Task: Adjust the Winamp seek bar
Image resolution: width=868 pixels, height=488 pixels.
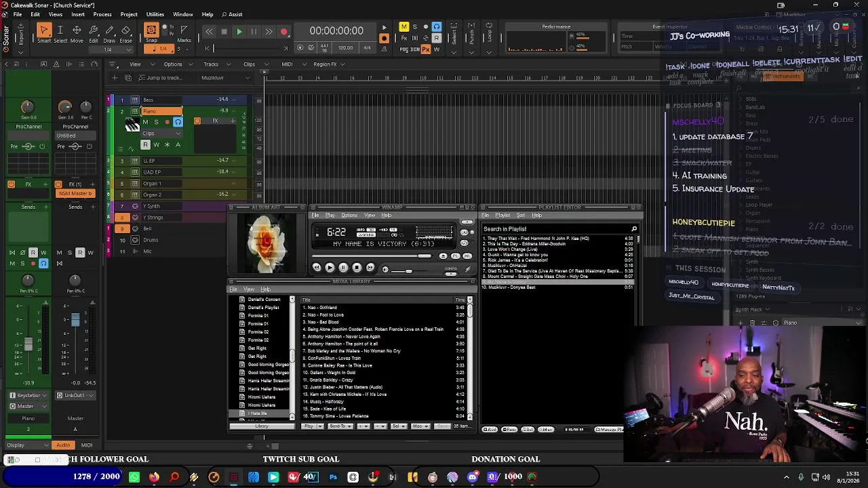Action: [x=372, y=256]
